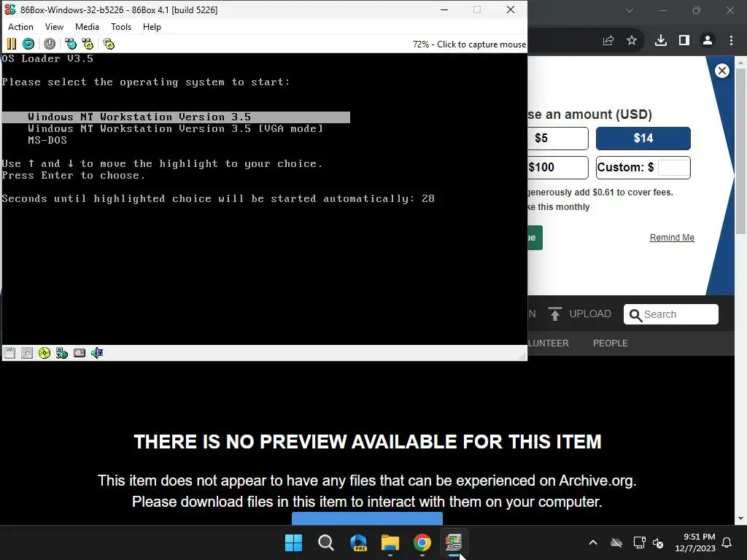Open the Media menu
The image size is (747, 560).
(x=88, y=27)
